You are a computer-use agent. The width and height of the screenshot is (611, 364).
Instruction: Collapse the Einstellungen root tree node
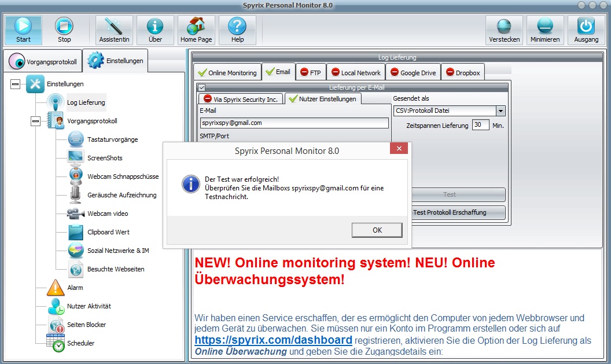pos(15,84)
